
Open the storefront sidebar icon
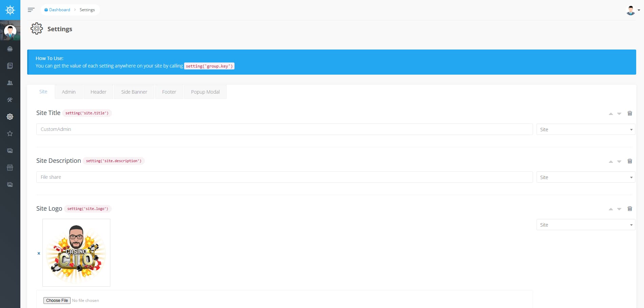pyautogui.click(x=10, y=168)
